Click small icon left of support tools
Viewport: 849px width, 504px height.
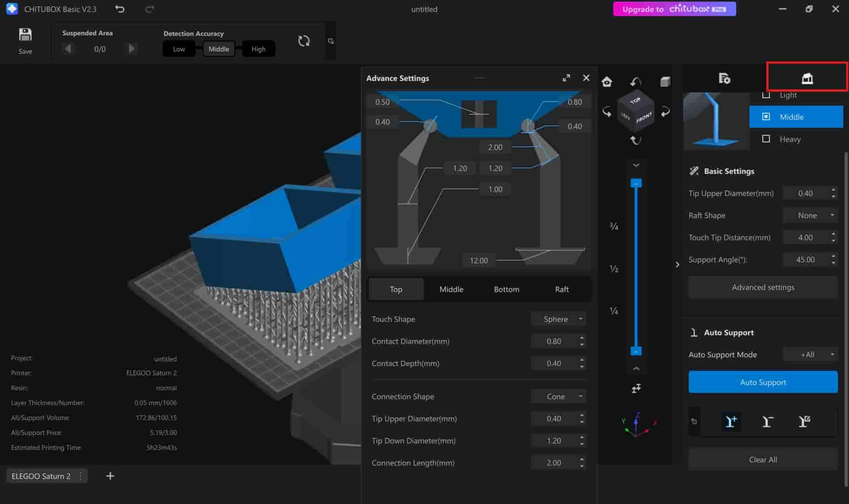pyautogui.click(x=694, y=421)
